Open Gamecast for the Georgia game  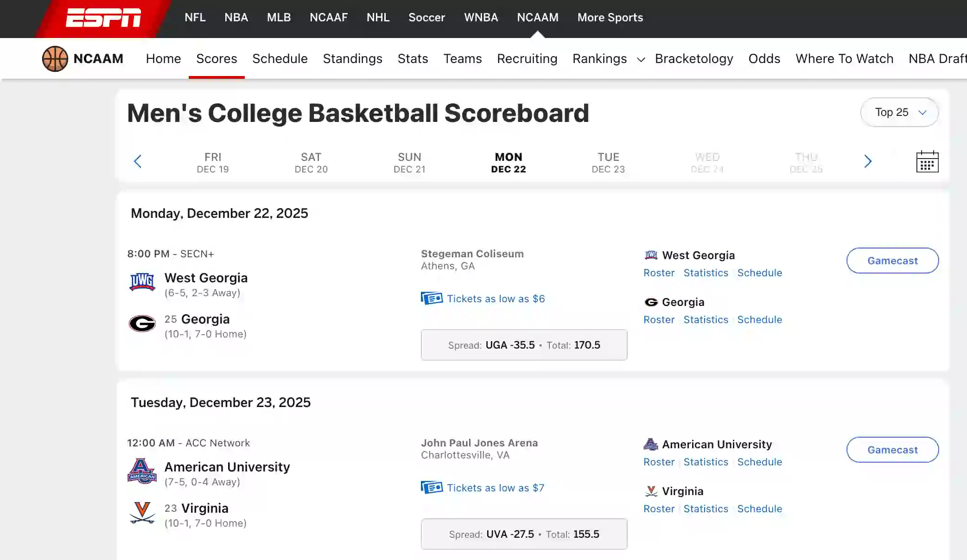point(892,261)
